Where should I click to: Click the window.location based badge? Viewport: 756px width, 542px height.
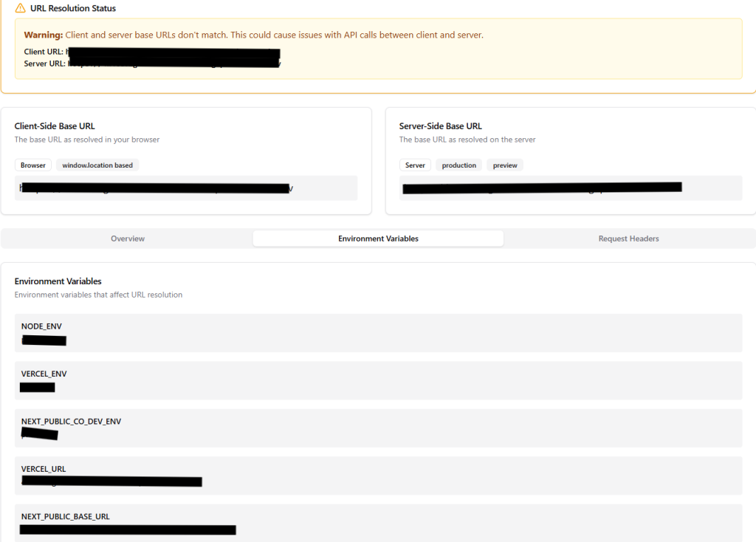pos(97,165)
